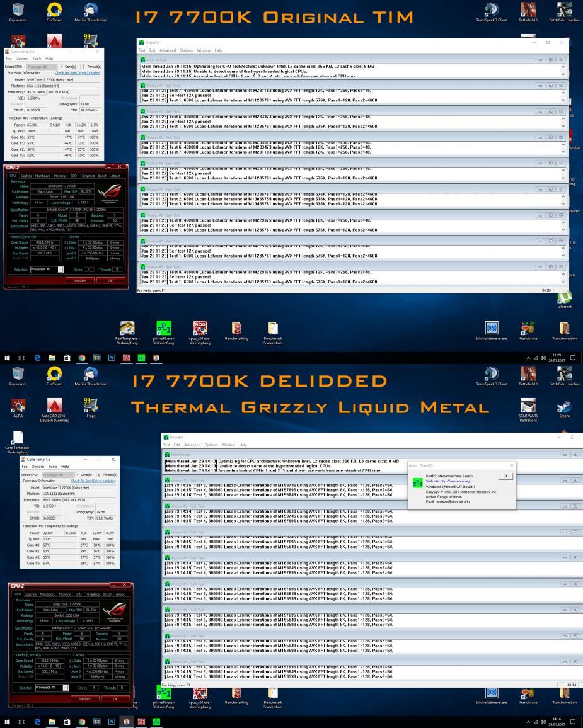Viewport: 583px width, 728px height.
Task: Open Handbrake on the upper desktop
Action: (x=528, y=331)
